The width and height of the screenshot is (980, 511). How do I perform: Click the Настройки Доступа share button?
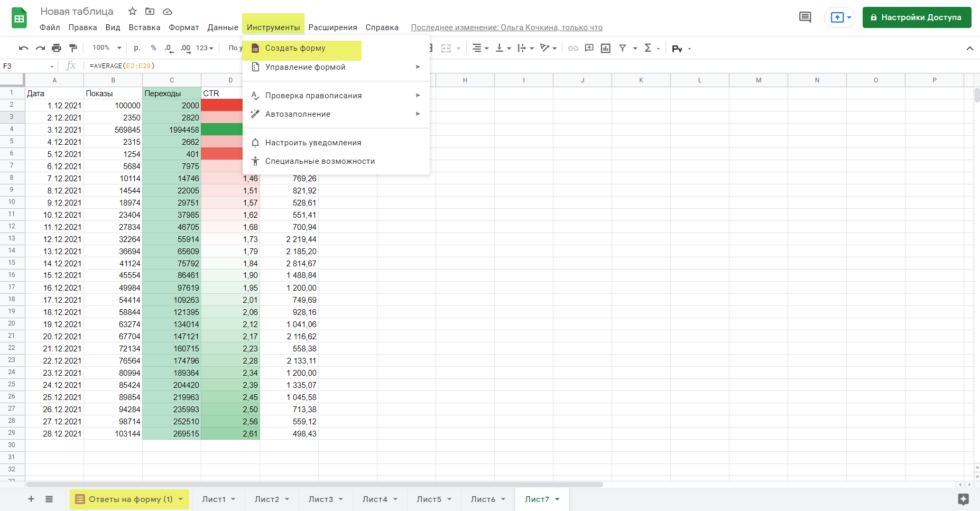pos(917,17)
